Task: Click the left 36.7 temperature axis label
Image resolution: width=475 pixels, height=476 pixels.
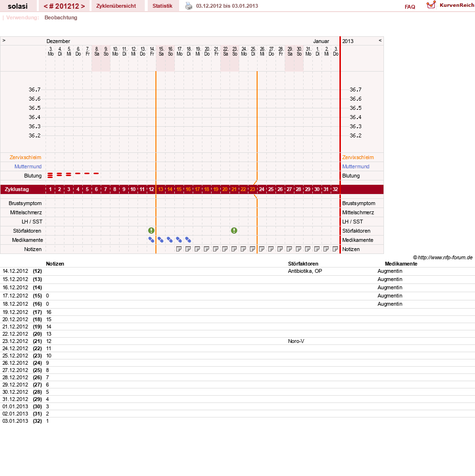Action: point(35,89)
